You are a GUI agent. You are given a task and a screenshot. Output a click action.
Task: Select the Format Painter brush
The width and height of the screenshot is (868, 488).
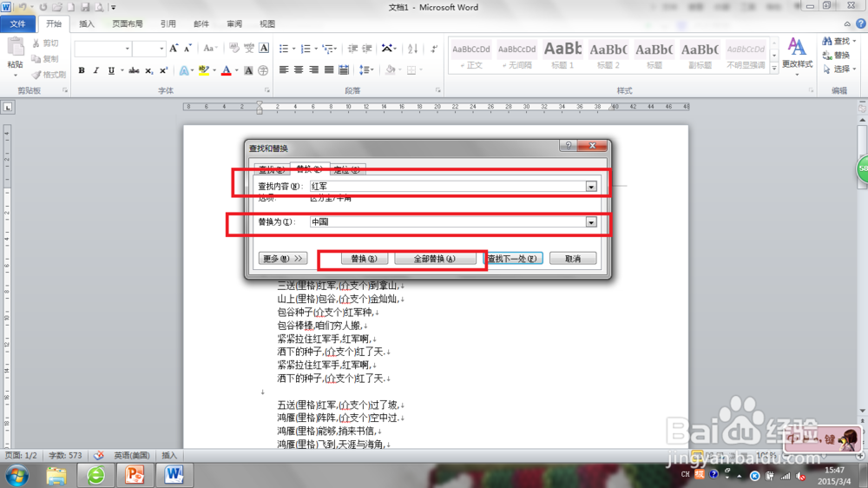[x=36, y=74]
